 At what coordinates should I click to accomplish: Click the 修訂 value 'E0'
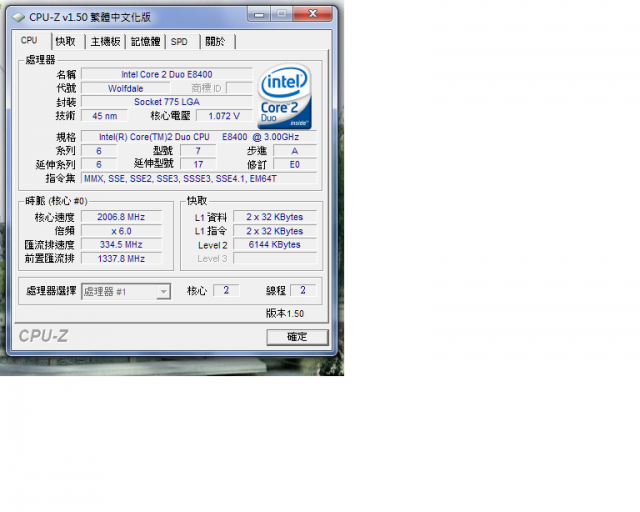(295, 164)
